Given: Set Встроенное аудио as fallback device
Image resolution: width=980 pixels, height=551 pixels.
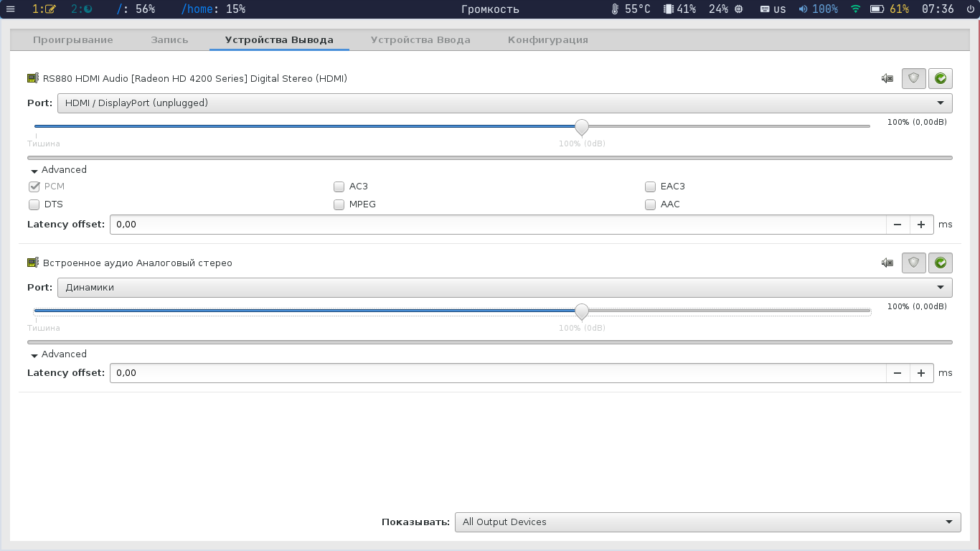Looking at the screenshot, I should tap(941, 263).
